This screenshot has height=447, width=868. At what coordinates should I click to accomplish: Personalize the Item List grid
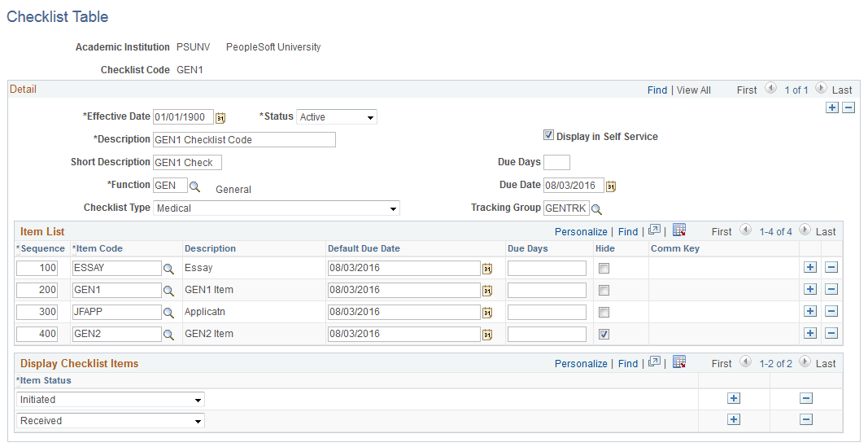point(581,232)
